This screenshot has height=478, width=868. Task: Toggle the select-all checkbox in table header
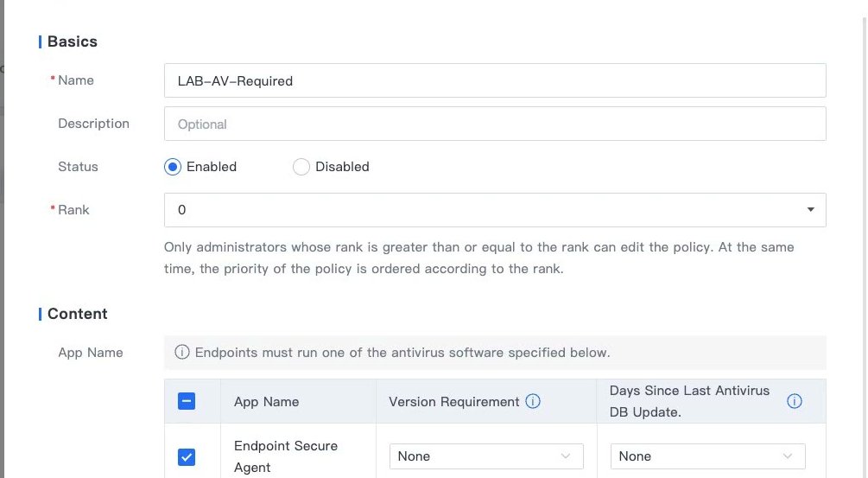(187, 401)
